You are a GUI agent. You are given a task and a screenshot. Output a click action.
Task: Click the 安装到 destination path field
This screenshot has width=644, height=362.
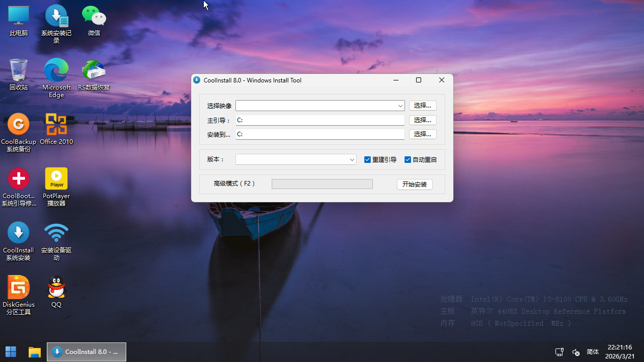(x=320, y=134)
